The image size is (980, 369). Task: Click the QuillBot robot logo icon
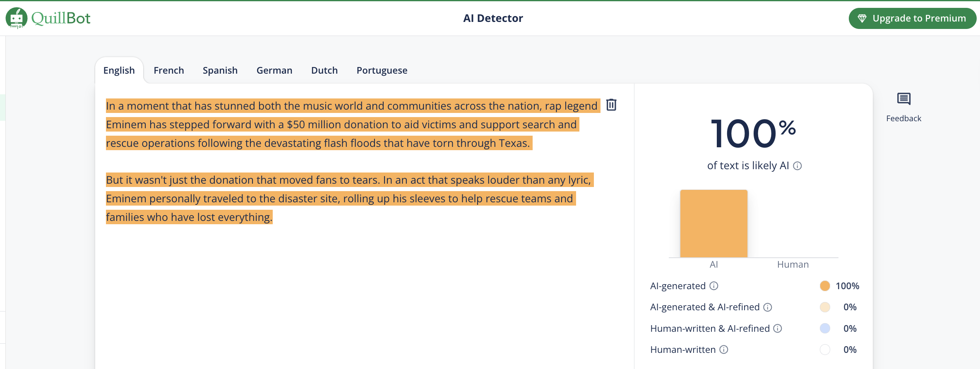tap(17, 18)
